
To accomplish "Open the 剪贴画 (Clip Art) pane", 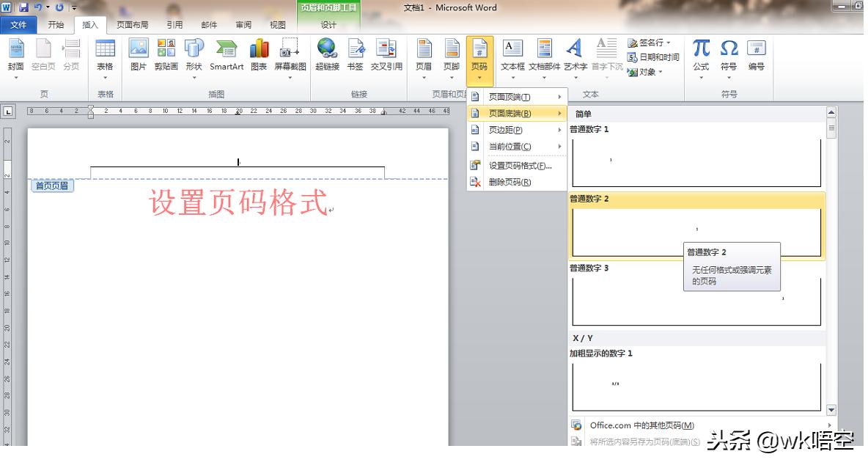I will [x=166, y=55].
